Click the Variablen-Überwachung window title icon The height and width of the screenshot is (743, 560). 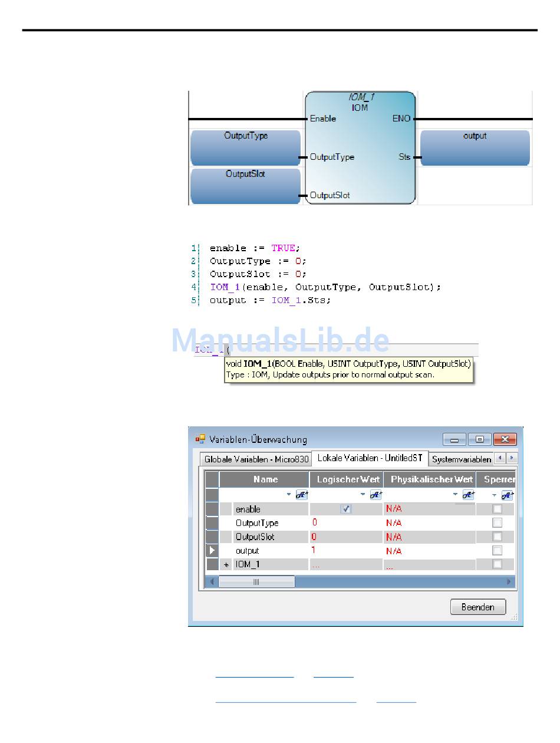(200, 439)
